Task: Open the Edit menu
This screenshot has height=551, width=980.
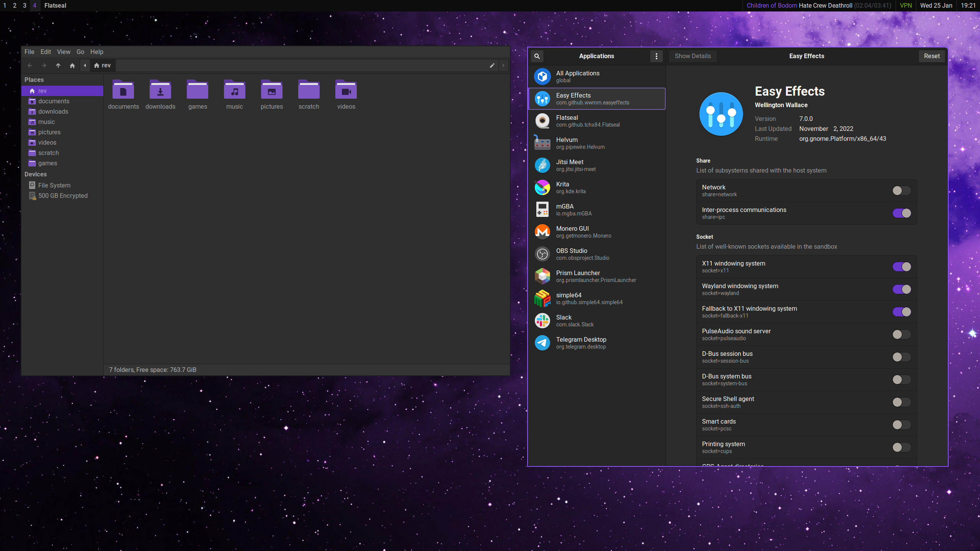Action: 46,52
